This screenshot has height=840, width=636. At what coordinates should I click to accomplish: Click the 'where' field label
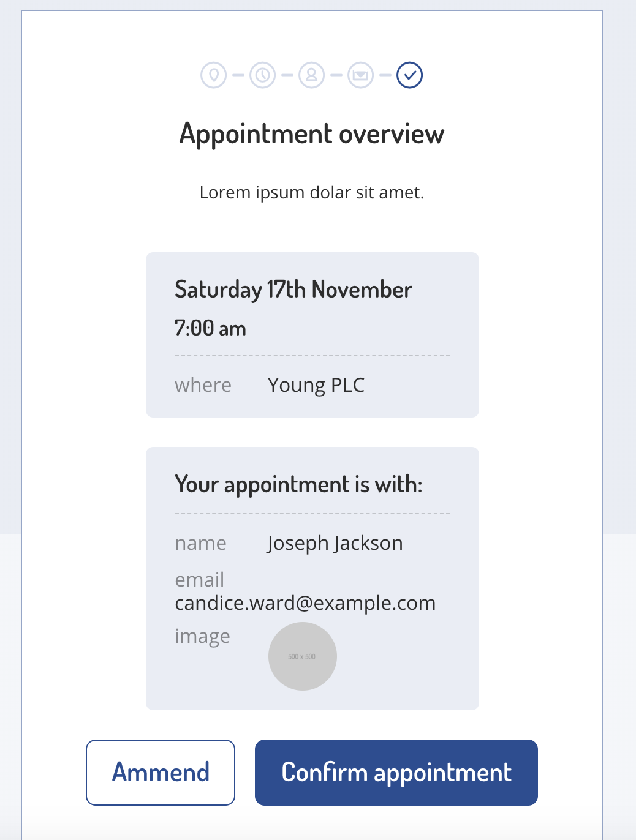[203, 385]
